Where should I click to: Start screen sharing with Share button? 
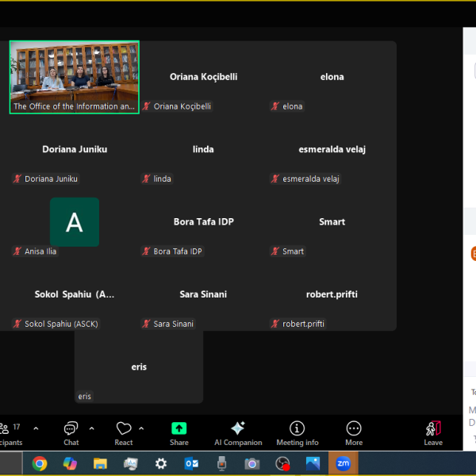tap(179, 430)
